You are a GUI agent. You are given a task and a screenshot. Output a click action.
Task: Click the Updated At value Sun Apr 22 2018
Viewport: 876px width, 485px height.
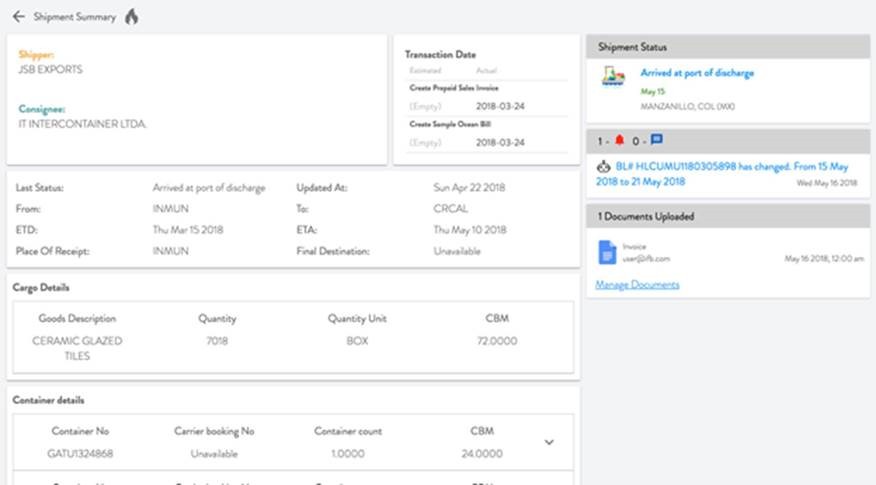pos(469,188)
